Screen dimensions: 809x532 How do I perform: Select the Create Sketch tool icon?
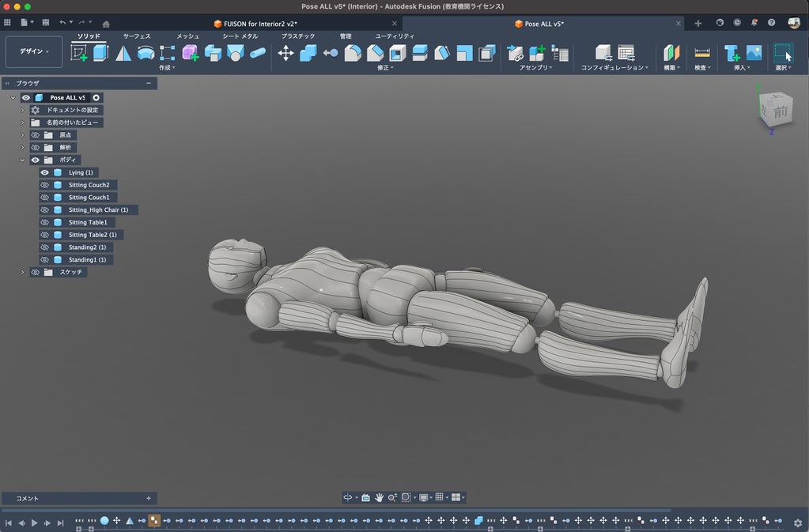point(79,53)
